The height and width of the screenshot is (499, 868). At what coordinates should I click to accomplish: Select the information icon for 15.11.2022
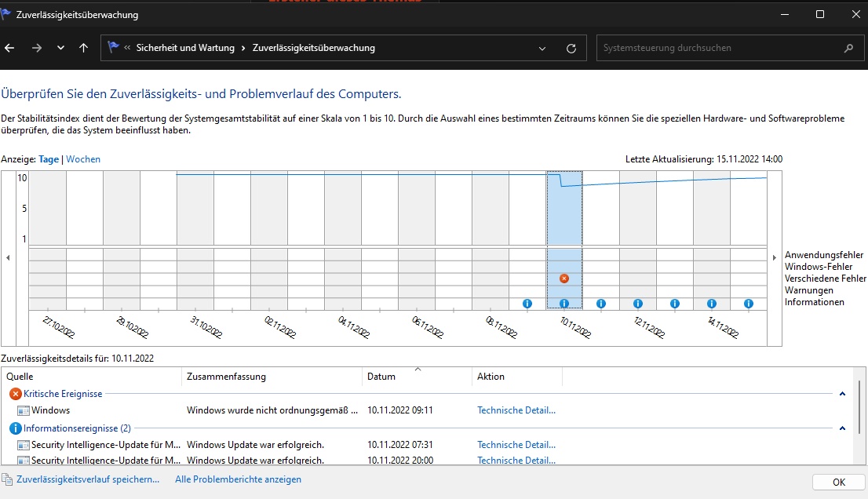749,304
